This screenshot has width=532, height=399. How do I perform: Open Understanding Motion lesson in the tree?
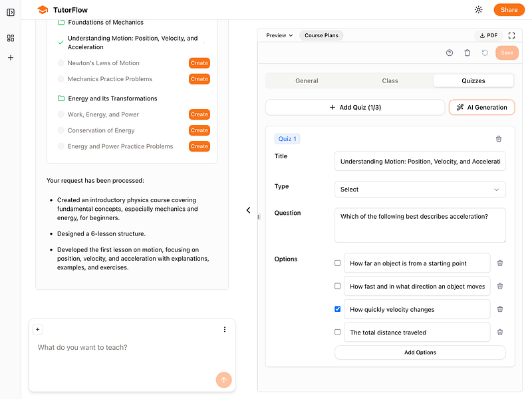tap(132, 43)
